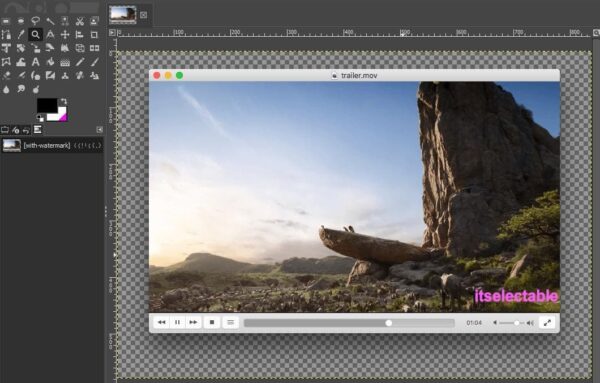Open the foreground black color swatch
This screenshot has width=600, height=383.
point(47,105)
